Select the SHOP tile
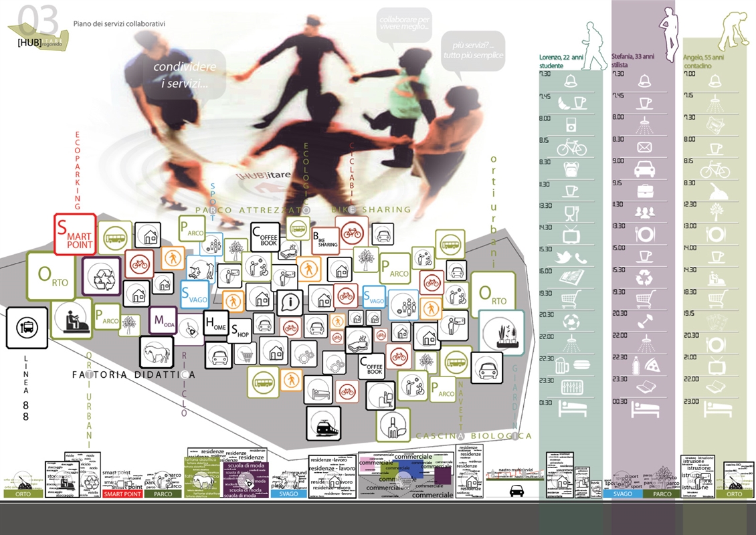Image resolution: width=756 pixels, height=535 pixels. point(240,330)
